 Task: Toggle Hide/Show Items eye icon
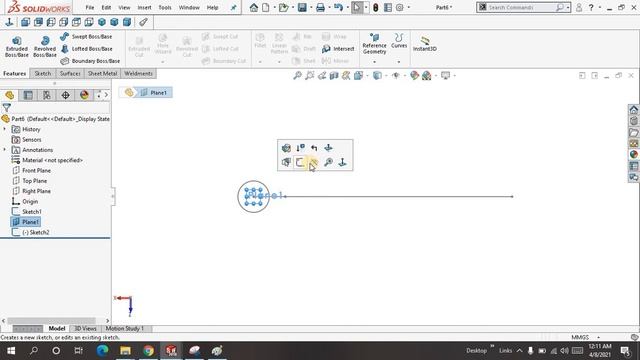click(x=396, y=76)
